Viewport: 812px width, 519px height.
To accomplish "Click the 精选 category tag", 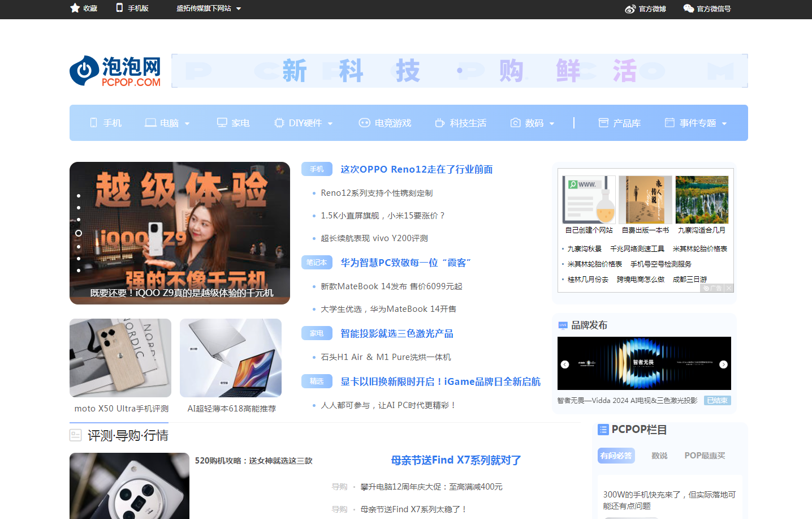I will (317, 381).
